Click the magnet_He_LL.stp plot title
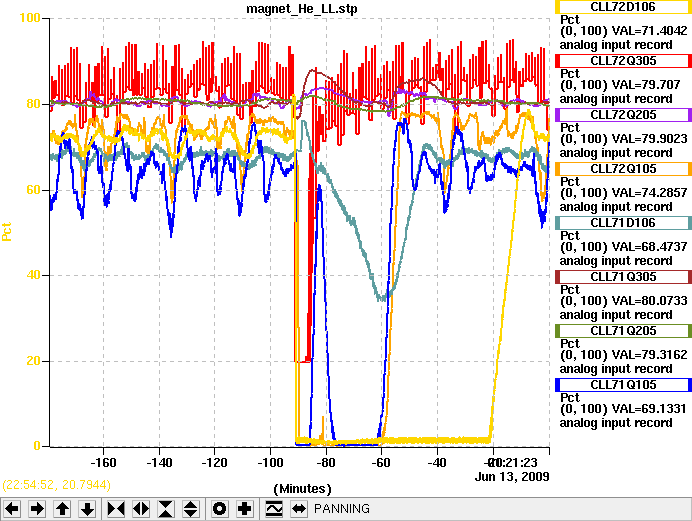The width and height of the screenshot is (692, 521). [302, 9]
